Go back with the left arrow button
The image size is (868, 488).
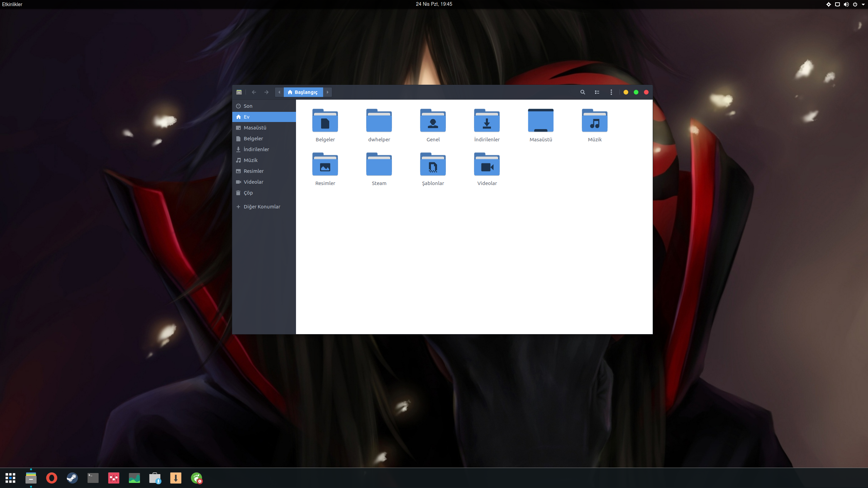(254, 92)
